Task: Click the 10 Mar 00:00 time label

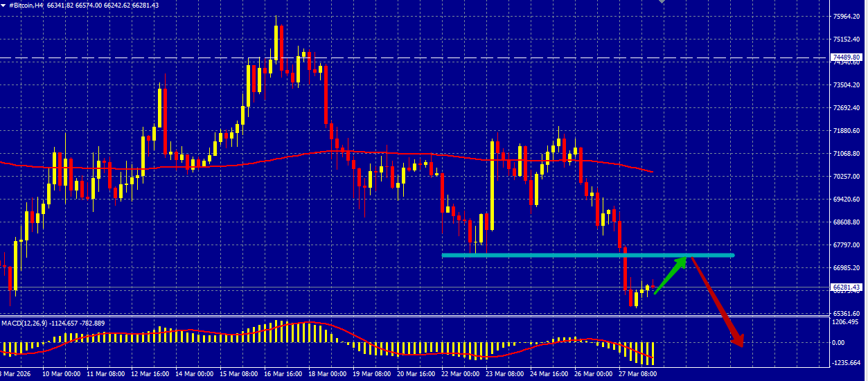Action: click(x=61, y=373)
